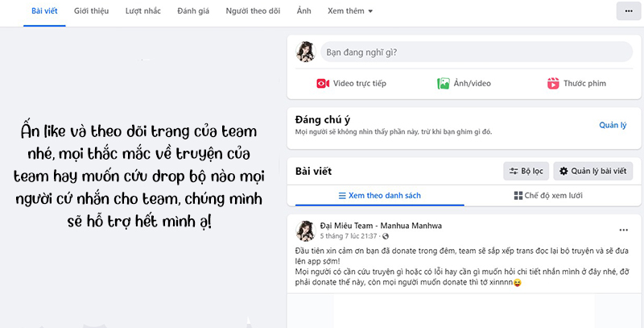Expand the Xem thêm dropdown

pos(350,11)
